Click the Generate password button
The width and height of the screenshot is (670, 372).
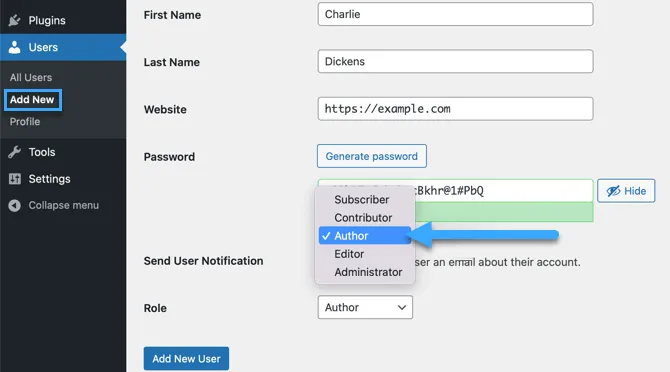coord(372,156)
